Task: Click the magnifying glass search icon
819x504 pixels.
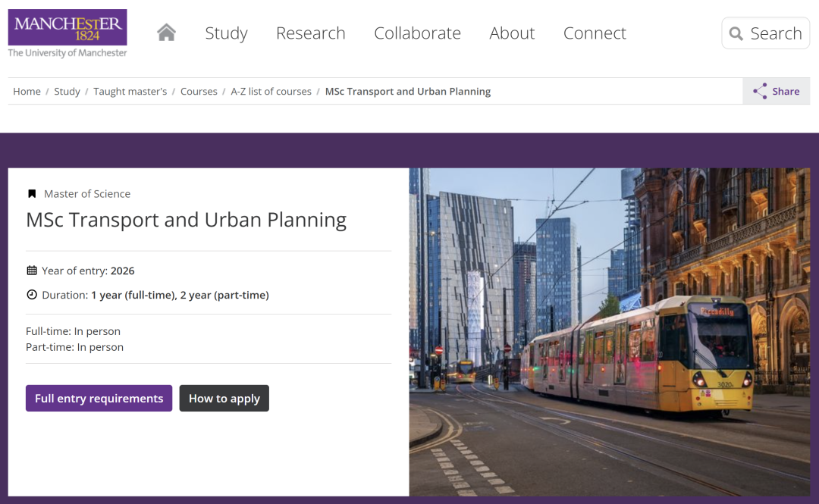Action: pyautogui.click(x=736, y=33)
